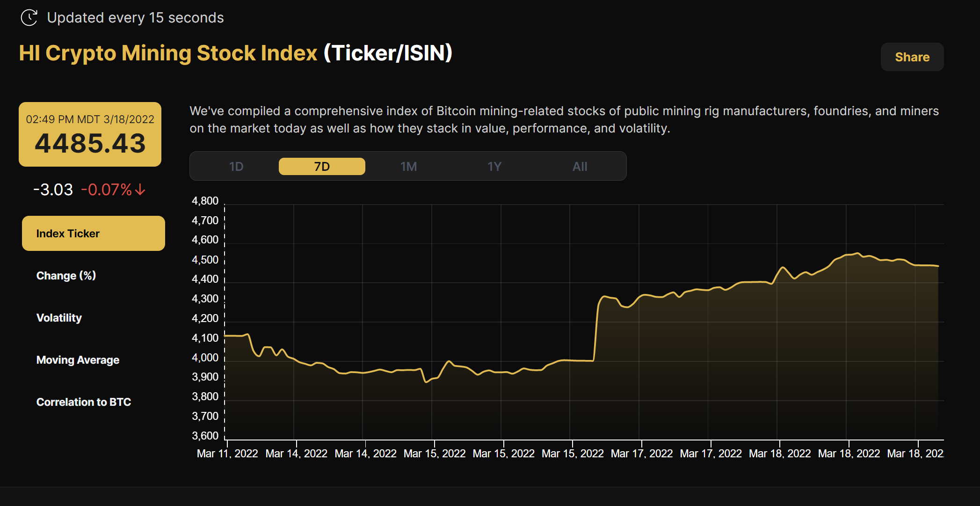This screenshot has width=980, height=506.
Task: Switch to the 1M time range
Action: pyautogui.click(x=408, y=166)
